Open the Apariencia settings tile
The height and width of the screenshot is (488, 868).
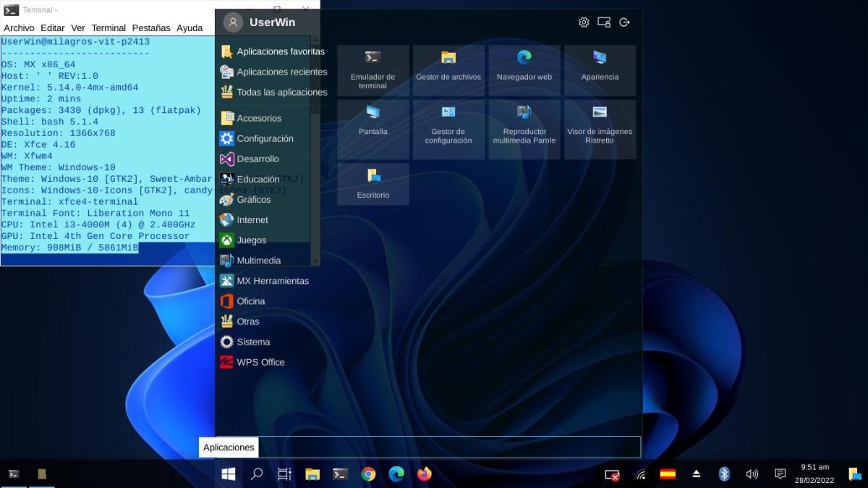[600, 70]
